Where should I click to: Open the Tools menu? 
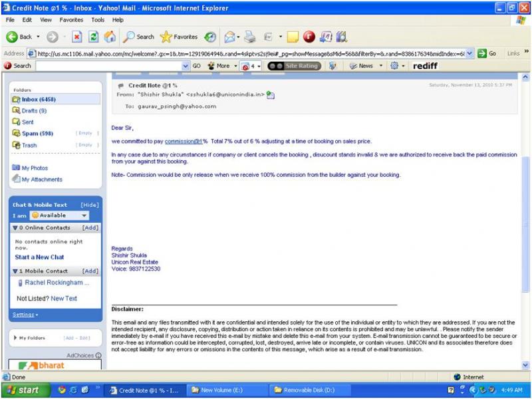coord(98,20)
